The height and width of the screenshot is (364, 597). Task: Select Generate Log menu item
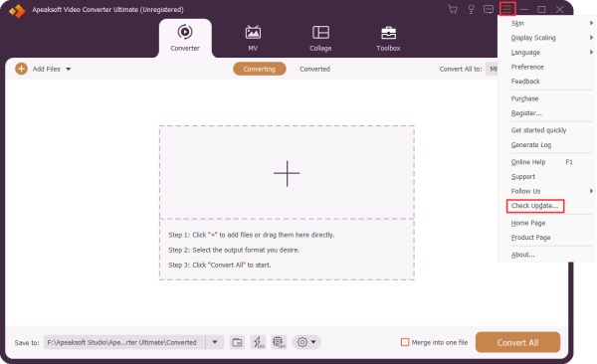[x=531, y=144]
